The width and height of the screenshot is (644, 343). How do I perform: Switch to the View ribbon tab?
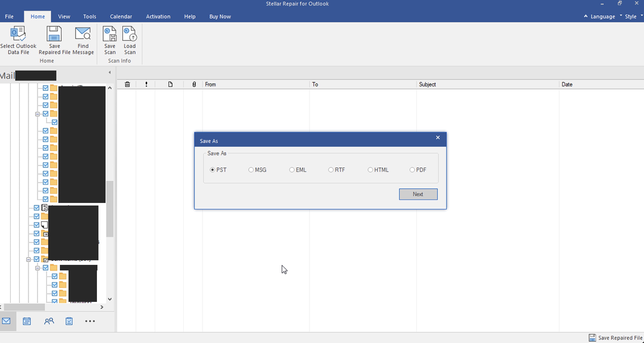coord(64,16)
